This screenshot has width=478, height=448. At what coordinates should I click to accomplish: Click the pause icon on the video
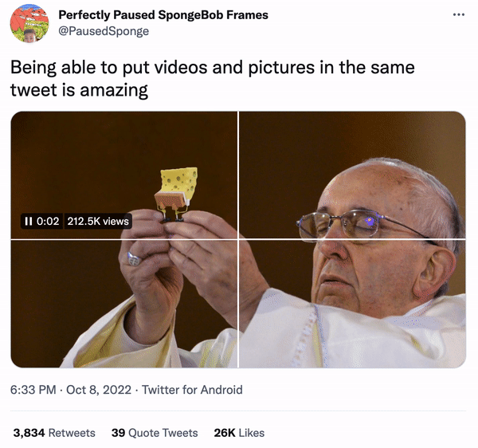pos(29,221)
